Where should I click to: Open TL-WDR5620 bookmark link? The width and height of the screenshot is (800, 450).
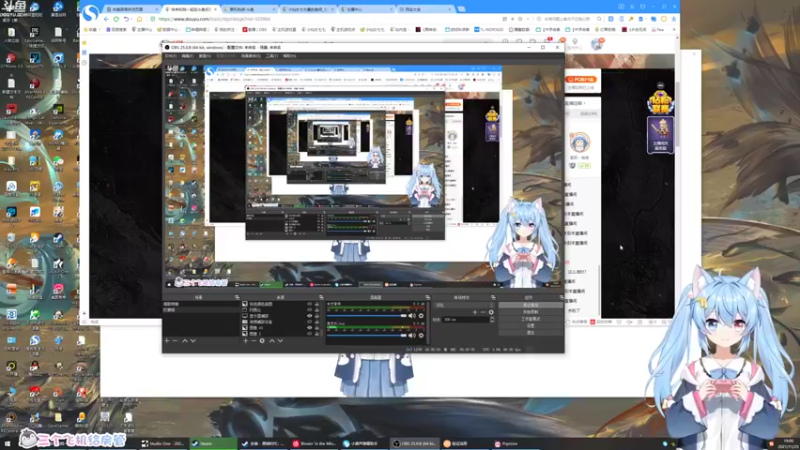(489, 30)
